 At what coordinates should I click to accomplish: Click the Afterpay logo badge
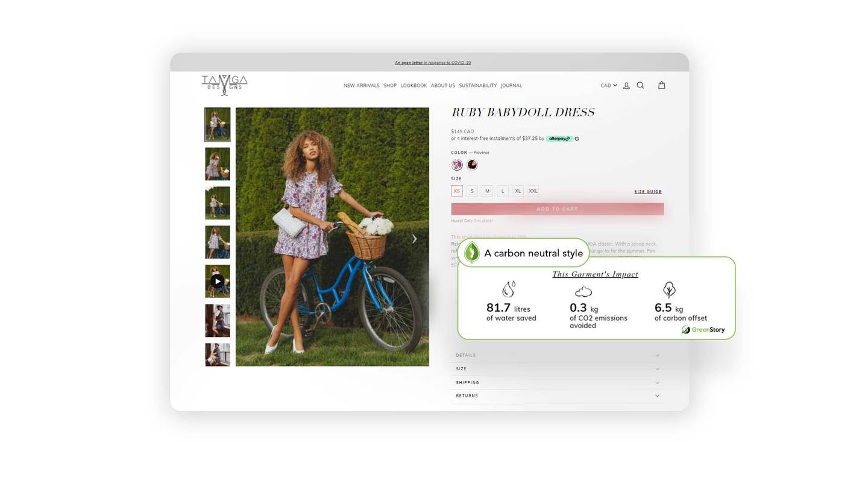tap(559, 139)
